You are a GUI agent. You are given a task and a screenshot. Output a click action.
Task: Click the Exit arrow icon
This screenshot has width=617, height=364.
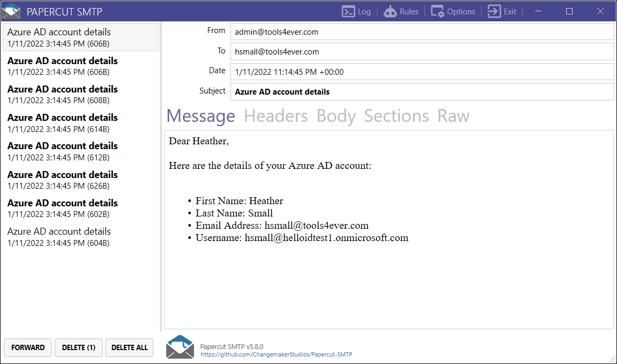(494, 11)
